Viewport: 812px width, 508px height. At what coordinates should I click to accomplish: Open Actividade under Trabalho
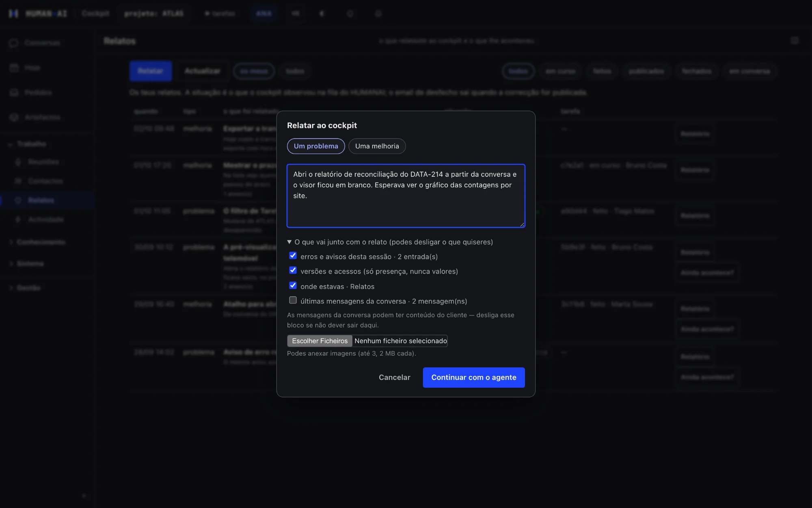click(47, 219)
